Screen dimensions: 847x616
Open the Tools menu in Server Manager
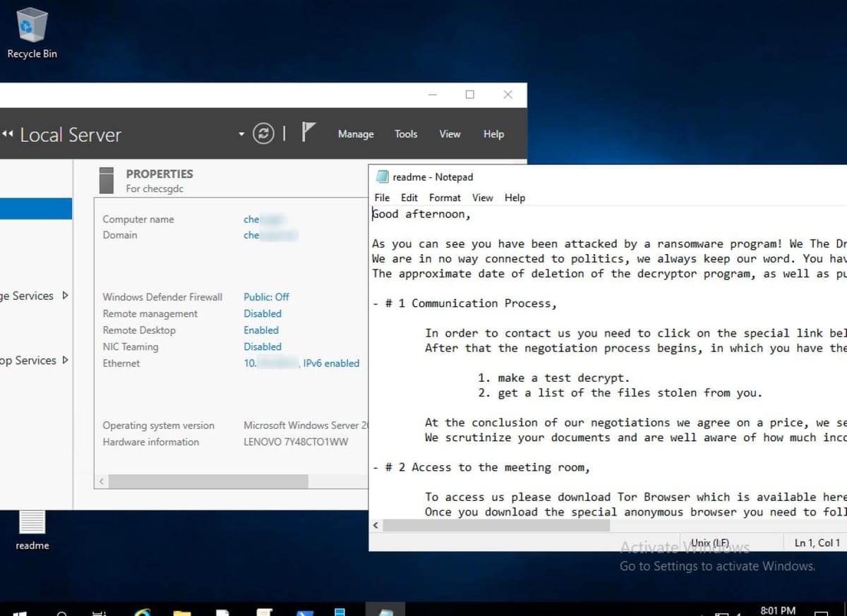coord(406,134)
